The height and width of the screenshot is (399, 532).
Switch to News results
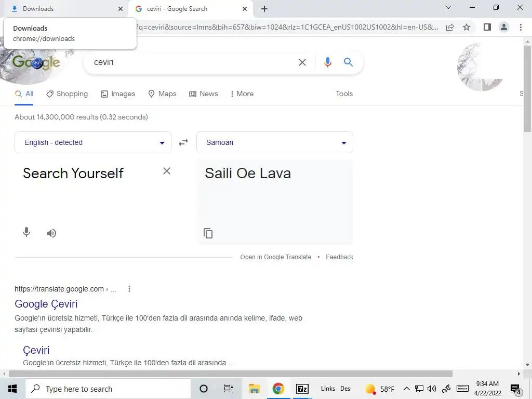[x=204, y=94]
